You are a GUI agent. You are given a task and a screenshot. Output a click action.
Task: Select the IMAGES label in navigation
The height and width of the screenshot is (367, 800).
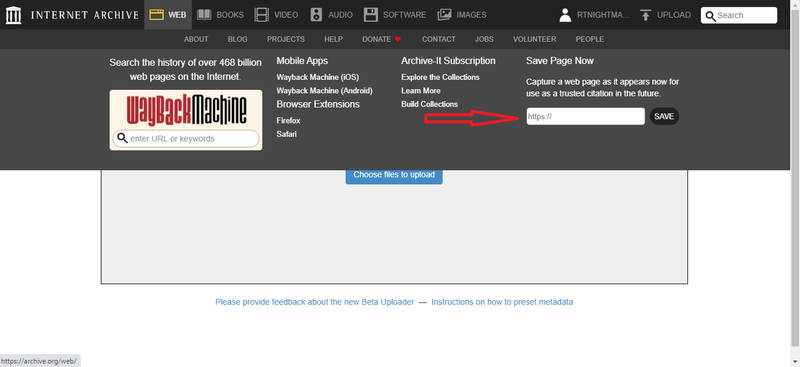pyautogui.click(x=471, y=15)
